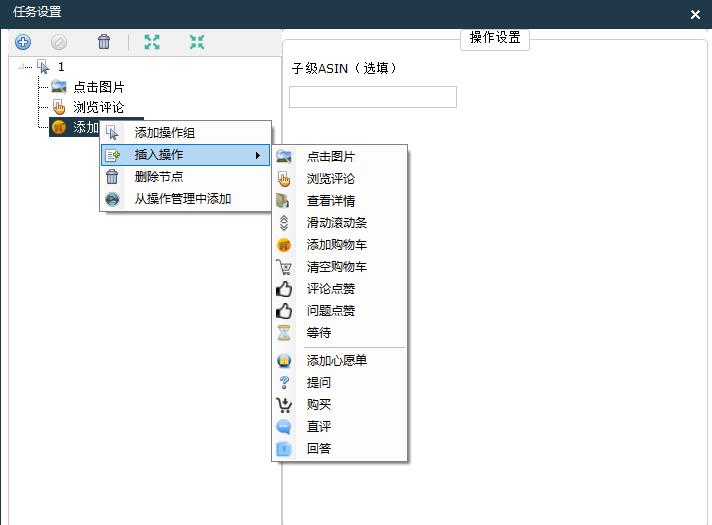712x525 pixels.
Task: Click the chat bubble icon beside 直评
Action: pos(284,427)
